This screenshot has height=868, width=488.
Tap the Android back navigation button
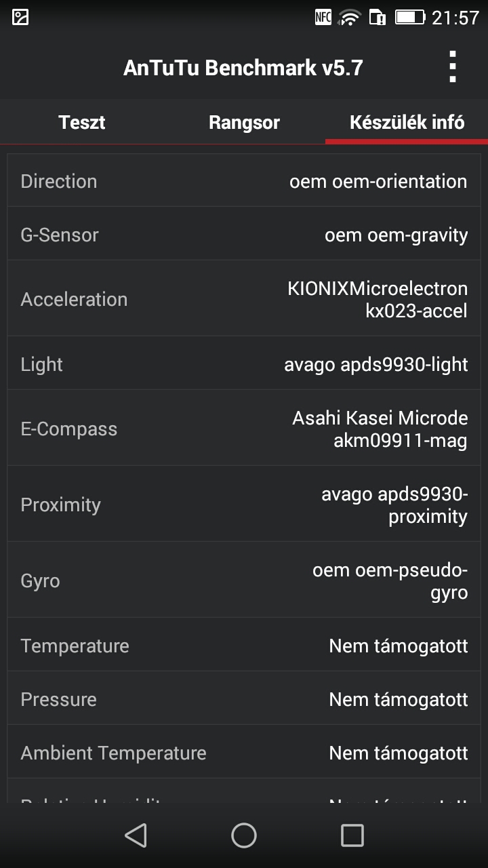coord(136,835)
